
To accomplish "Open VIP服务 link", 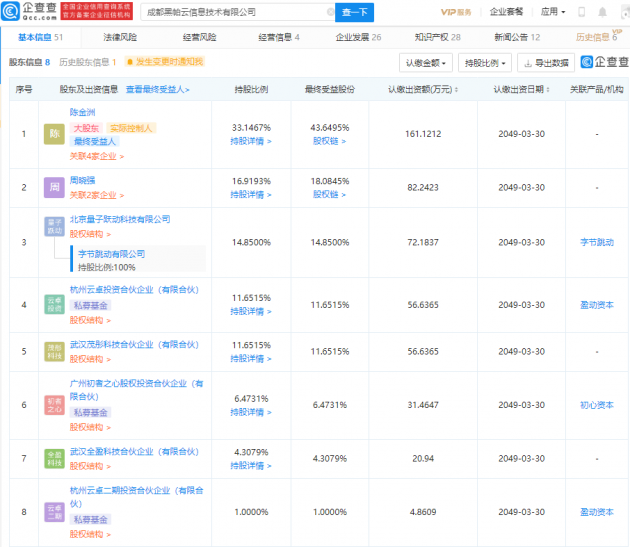I will pos(456,12).
